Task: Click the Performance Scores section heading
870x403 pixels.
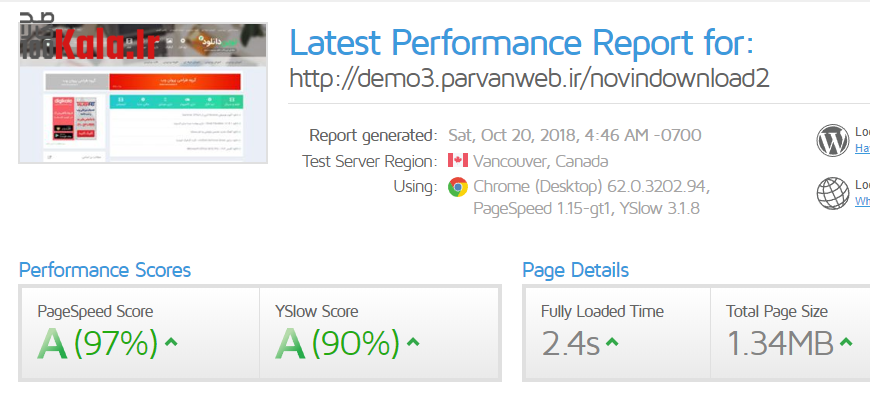Action: coord(105,270)
